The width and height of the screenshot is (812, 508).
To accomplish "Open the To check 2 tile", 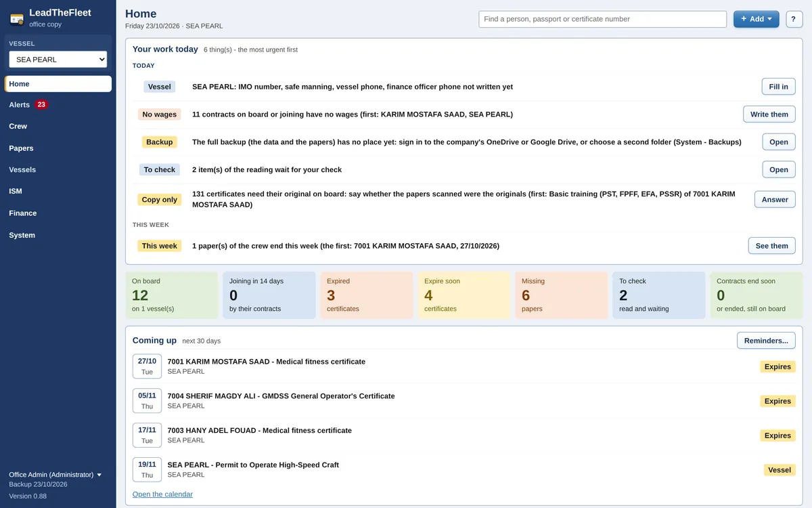I will click(x=659, y=295).
